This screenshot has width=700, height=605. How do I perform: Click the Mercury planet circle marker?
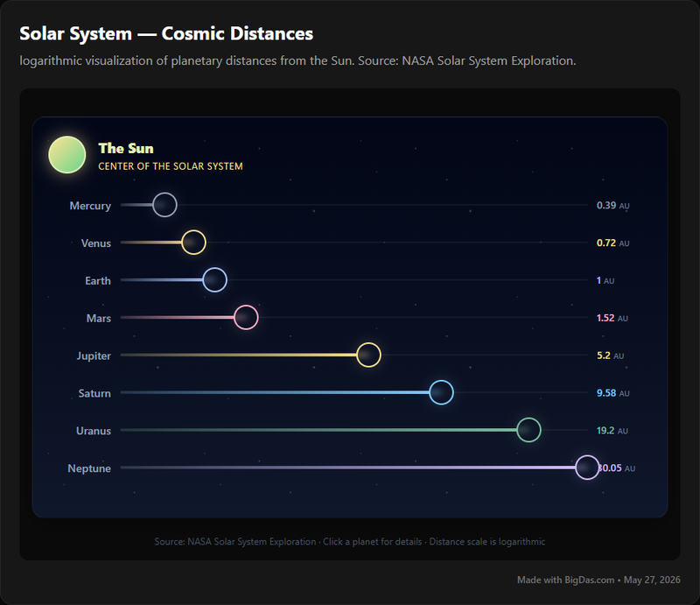tap(164, 205)
